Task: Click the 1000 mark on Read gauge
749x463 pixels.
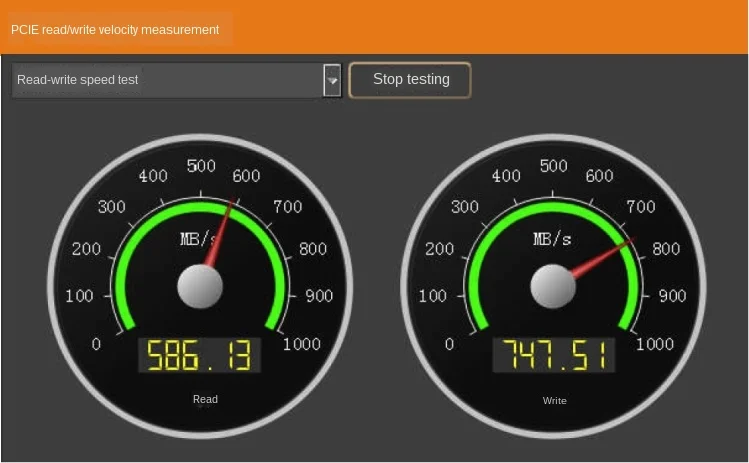Action: (301, 344)
